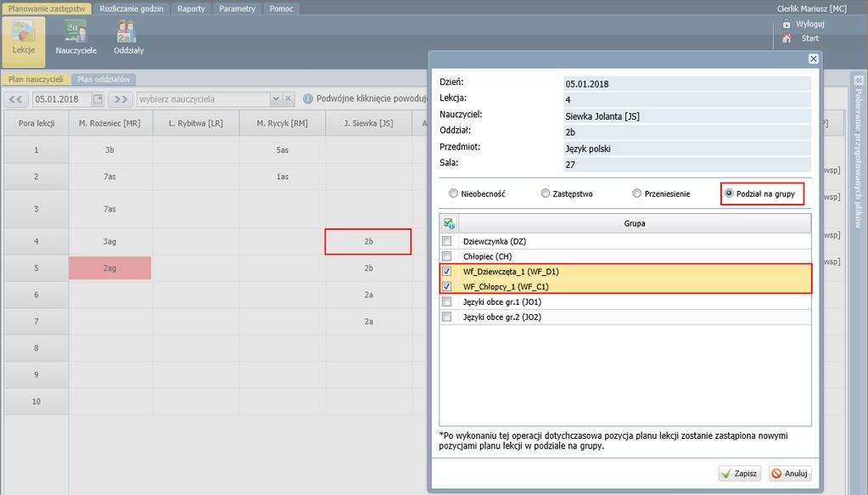
Task: Select the Zastępstwo radio button
Action: pyautogui.click(x=546, y=194)
